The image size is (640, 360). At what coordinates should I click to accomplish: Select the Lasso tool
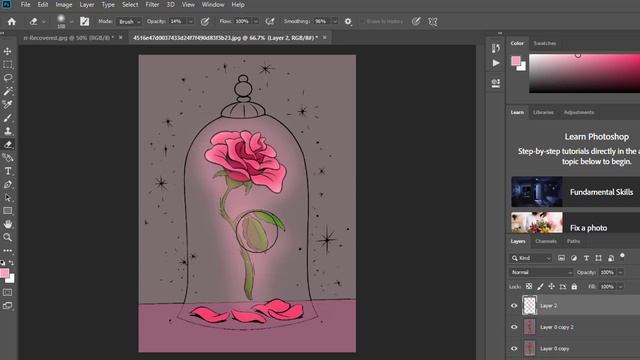point(7,78)
